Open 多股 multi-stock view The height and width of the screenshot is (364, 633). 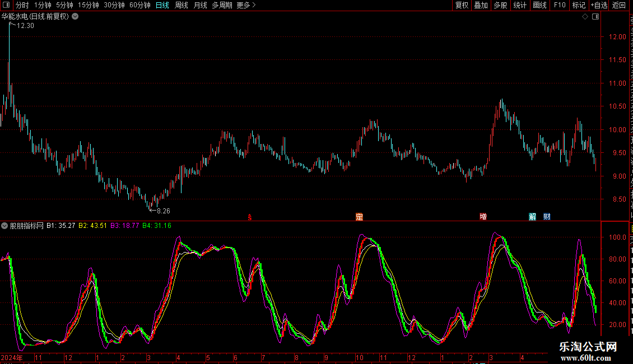point(500,5)
